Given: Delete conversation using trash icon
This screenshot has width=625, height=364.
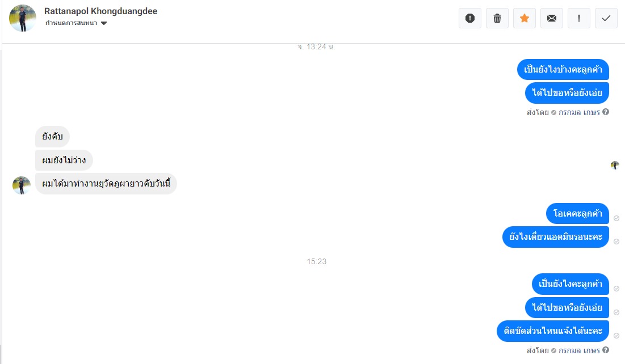Looking at the screenshot, I should [497, 18].
